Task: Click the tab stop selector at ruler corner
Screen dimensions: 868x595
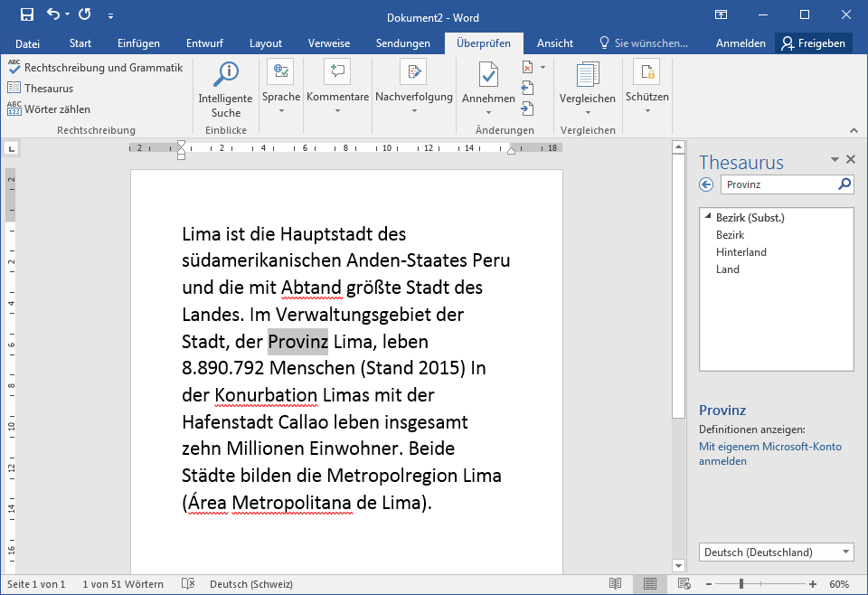Action: click(12, 148)
